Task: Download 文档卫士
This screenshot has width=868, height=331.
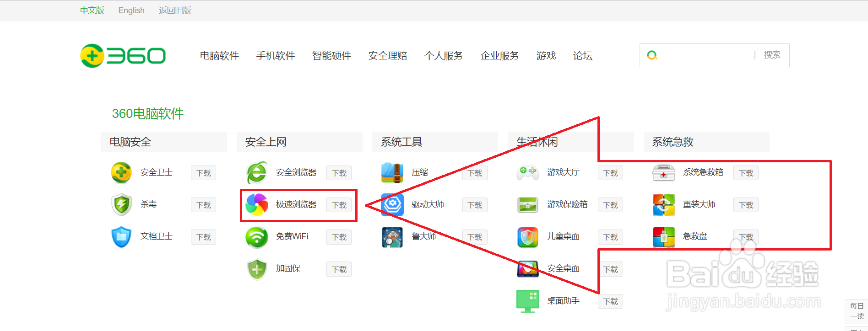Action: (203, 237)
